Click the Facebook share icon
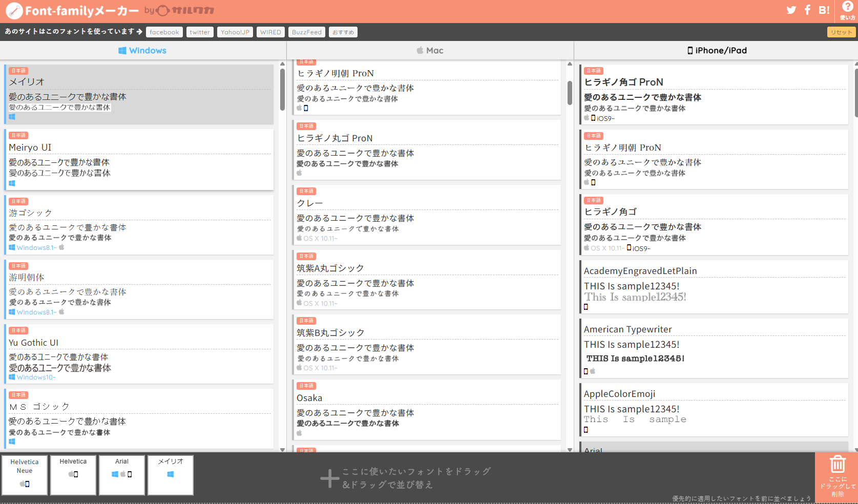Viewport: 858px width, 504px height. coord(807,10)
